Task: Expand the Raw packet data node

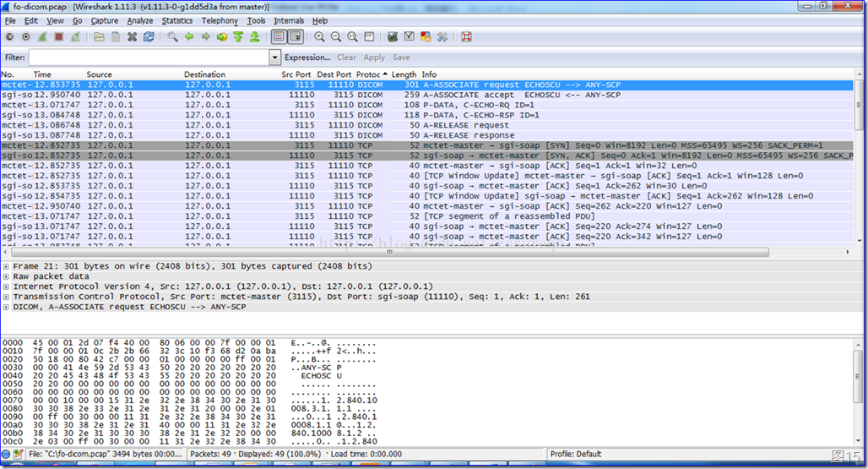Action: click(6, 276)
